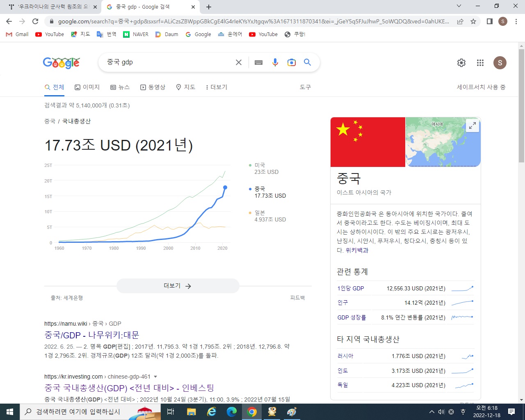Share this page icon in address bar
This screenshot has width=525, height=420.
click(460, 21)
